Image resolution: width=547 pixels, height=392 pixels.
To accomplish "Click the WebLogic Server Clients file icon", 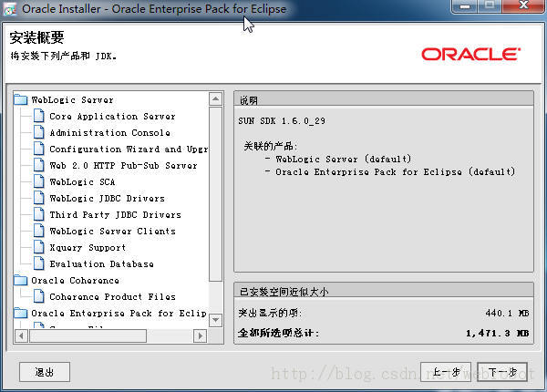I will click(38, 231).
